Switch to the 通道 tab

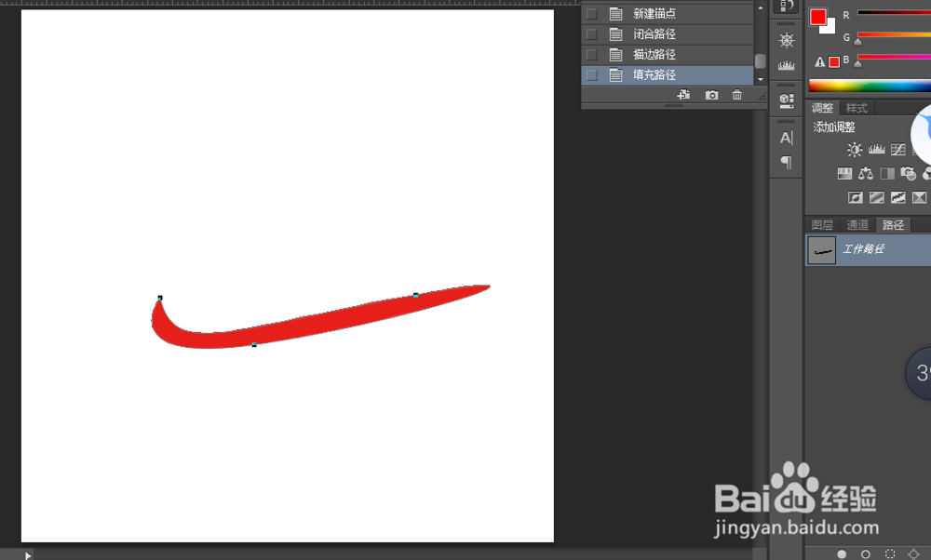(x=857, y=225)
